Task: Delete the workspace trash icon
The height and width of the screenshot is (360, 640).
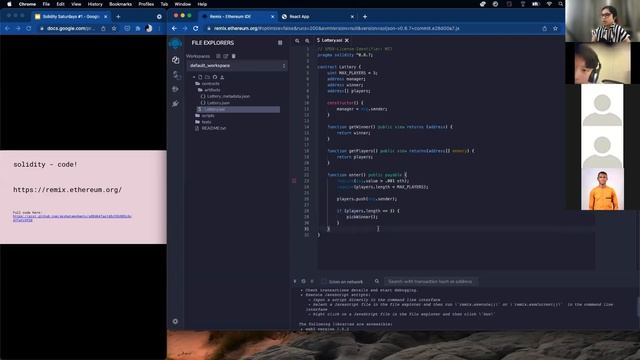Action: (x=233, y=56)
